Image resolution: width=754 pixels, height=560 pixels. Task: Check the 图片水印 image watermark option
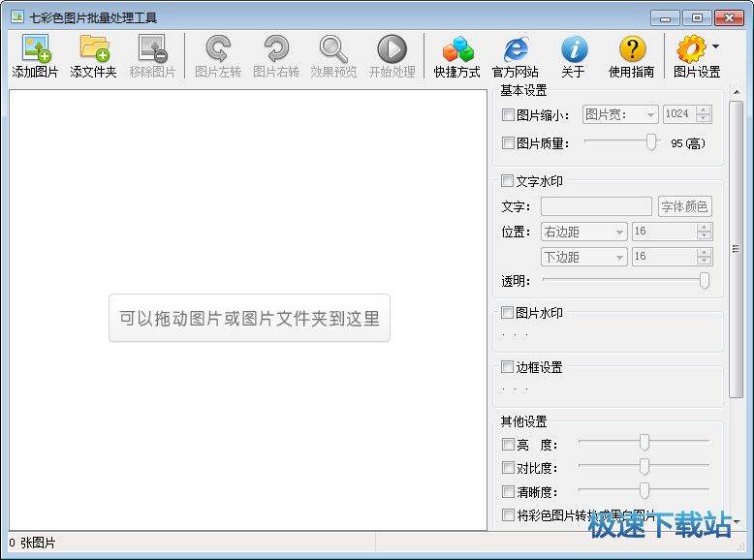point(508,313)
